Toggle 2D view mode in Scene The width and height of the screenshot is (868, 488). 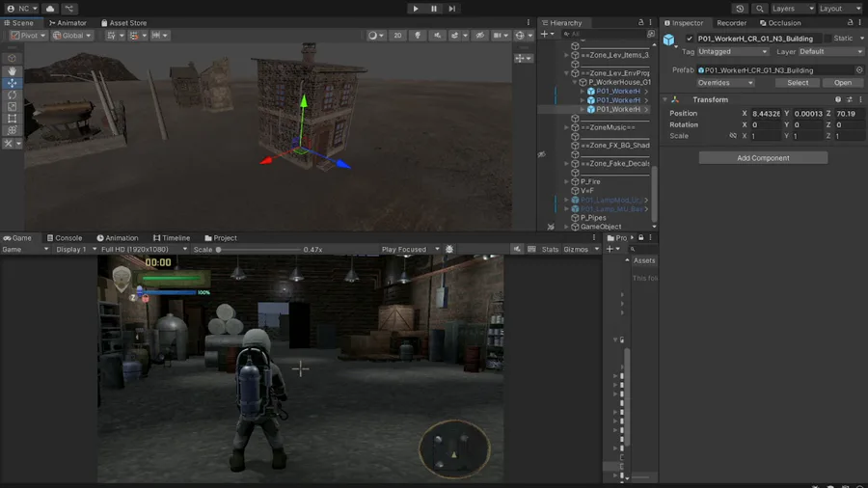(x=397, y=35)
